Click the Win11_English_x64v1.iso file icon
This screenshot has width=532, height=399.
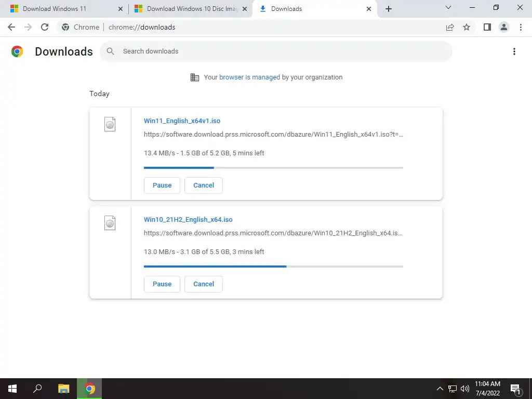[x=110, y=124]
